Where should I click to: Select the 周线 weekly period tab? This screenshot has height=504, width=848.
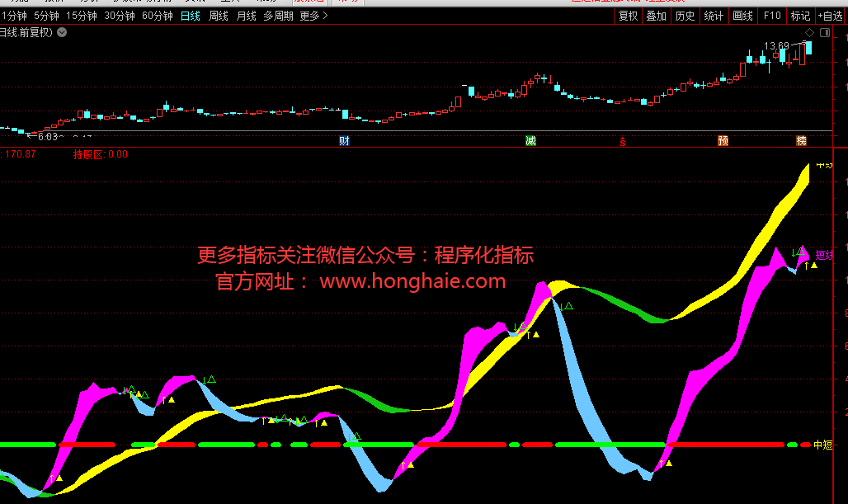tap(219, 16)
